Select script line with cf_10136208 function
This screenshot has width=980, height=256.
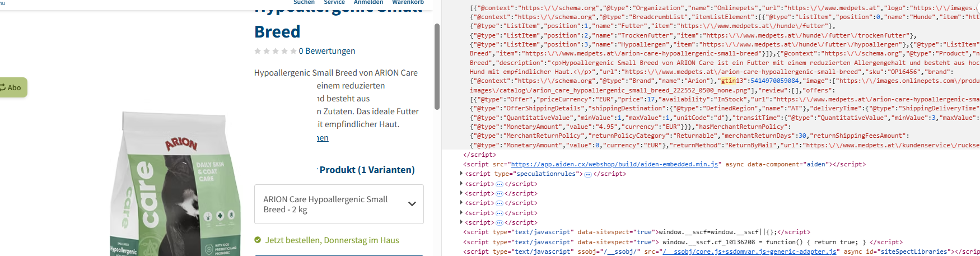point(683,242)
